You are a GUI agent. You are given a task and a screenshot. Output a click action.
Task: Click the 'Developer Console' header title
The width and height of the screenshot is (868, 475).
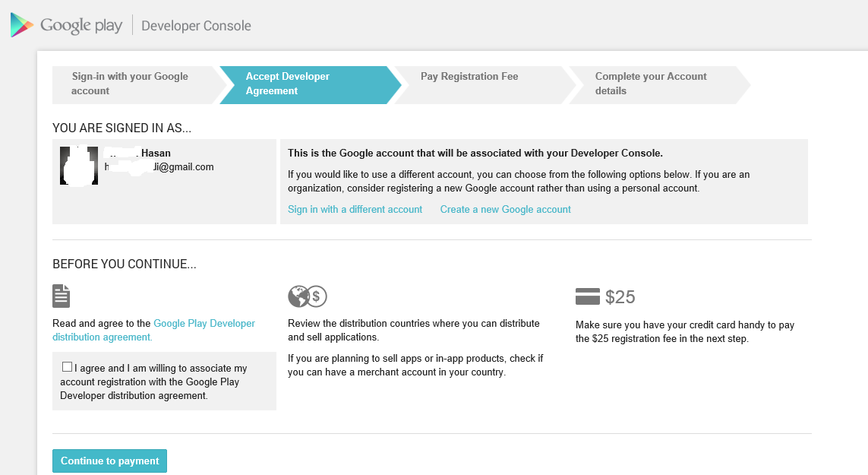196,26
